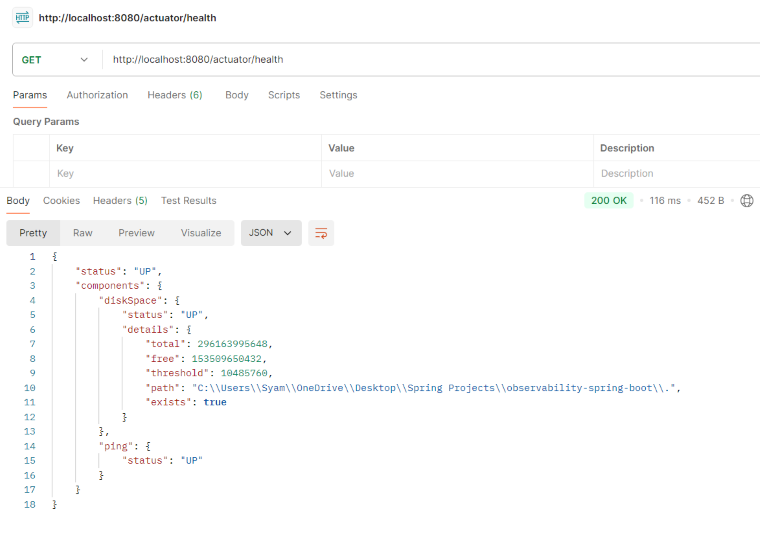Image resolution: width=760 pixels, height=533 pixels.
Task: Click the HTTP request icon beside the title
Action: click(22, 17)
